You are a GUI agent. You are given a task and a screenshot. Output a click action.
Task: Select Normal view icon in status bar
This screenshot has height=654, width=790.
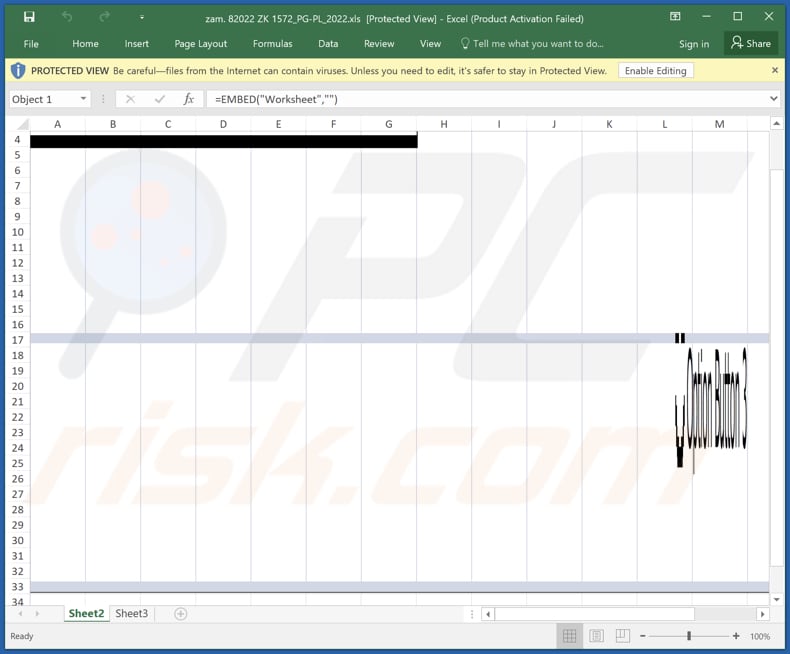pos(569,636)
